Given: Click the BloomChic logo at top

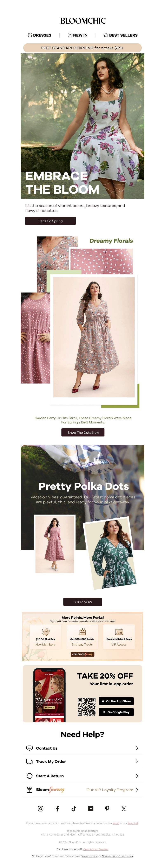Looking at the screenshot, I should click(83, 21).
